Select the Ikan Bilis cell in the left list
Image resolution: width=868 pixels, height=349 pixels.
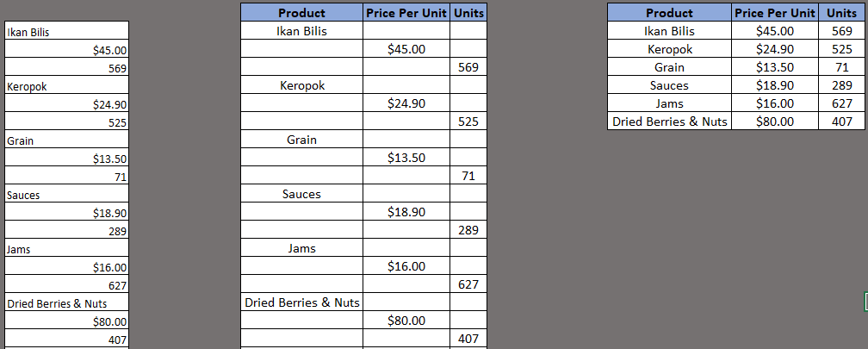coord(66,30)
